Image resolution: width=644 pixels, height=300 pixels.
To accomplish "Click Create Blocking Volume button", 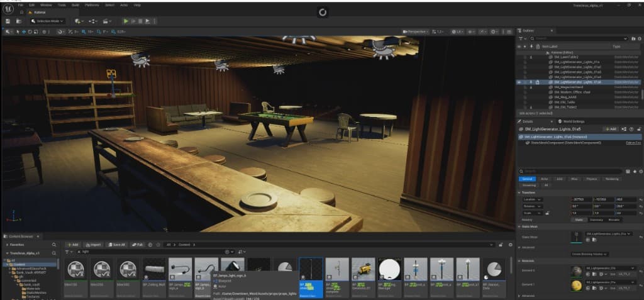I will [x=590, y=254].
